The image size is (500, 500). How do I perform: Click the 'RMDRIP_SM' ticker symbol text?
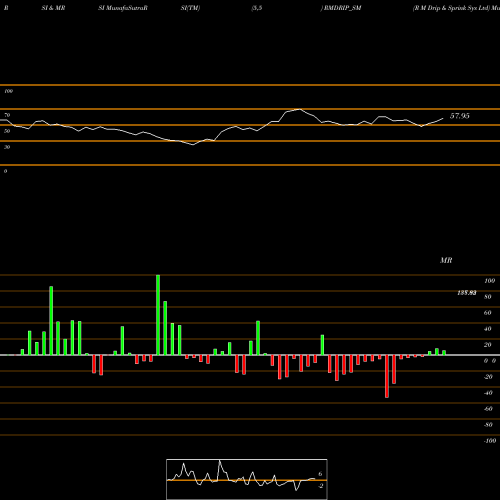pos(343,8)
